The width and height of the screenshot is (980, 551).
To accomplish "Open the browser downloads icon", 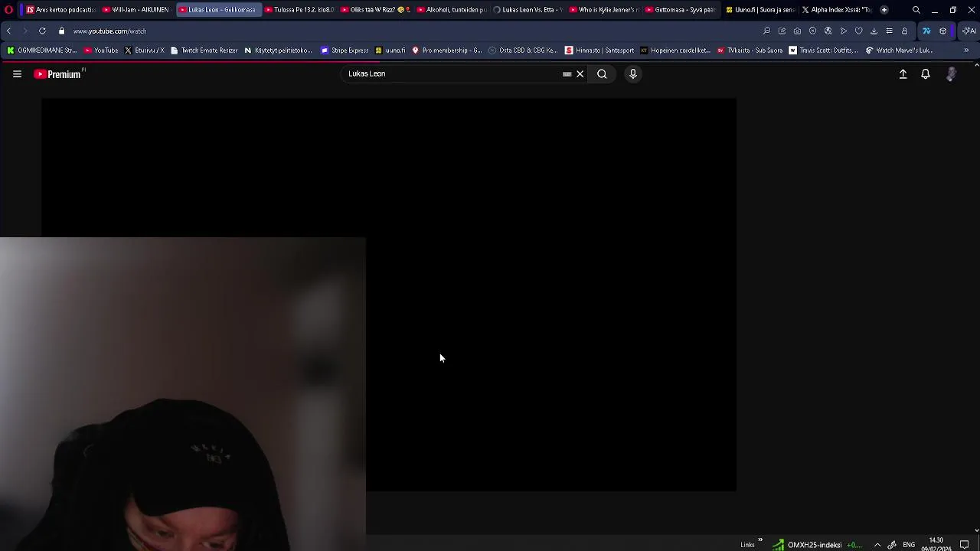I will pyautogui.click(x=874, y=31).
